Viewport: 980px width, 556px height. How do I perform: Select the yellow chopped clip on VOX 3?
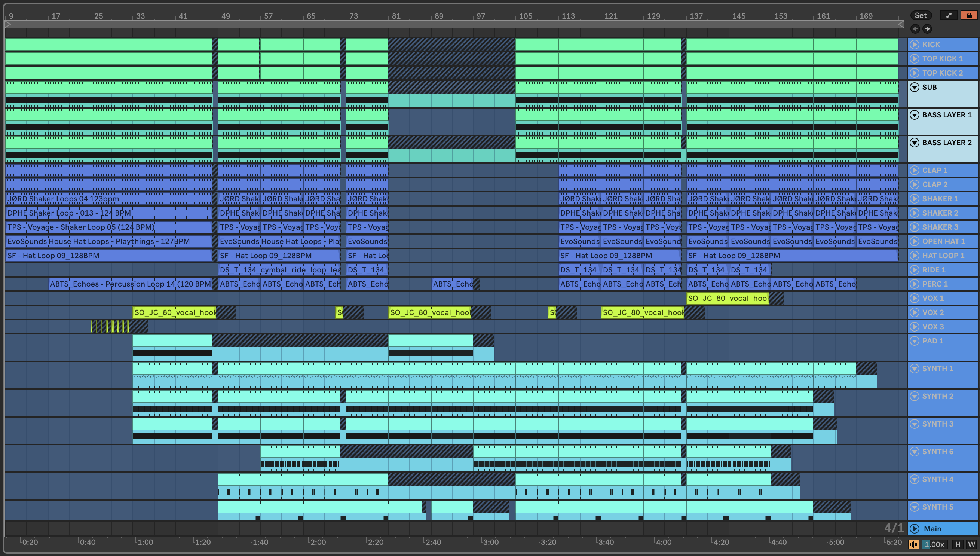point(110,327)
